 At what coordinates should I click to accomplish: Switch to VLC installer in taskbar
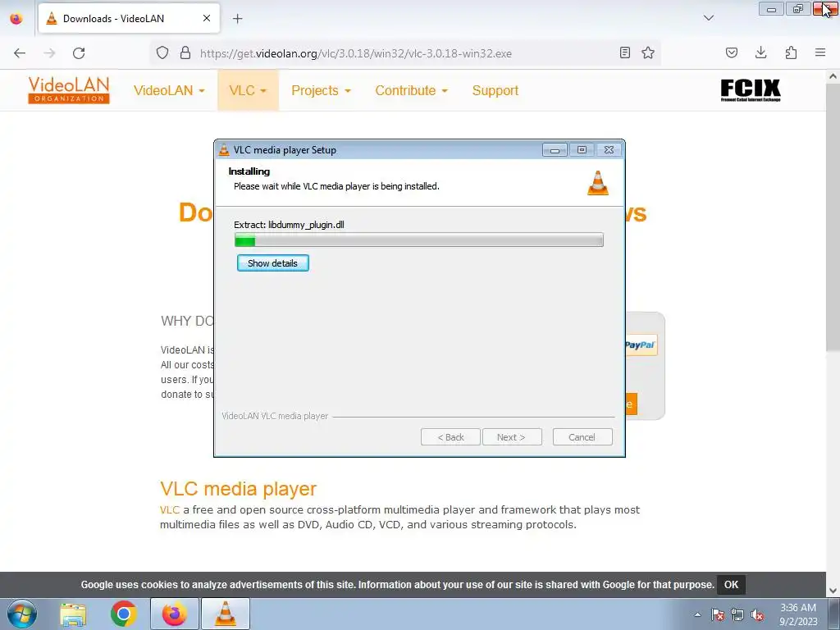(226, 614)
